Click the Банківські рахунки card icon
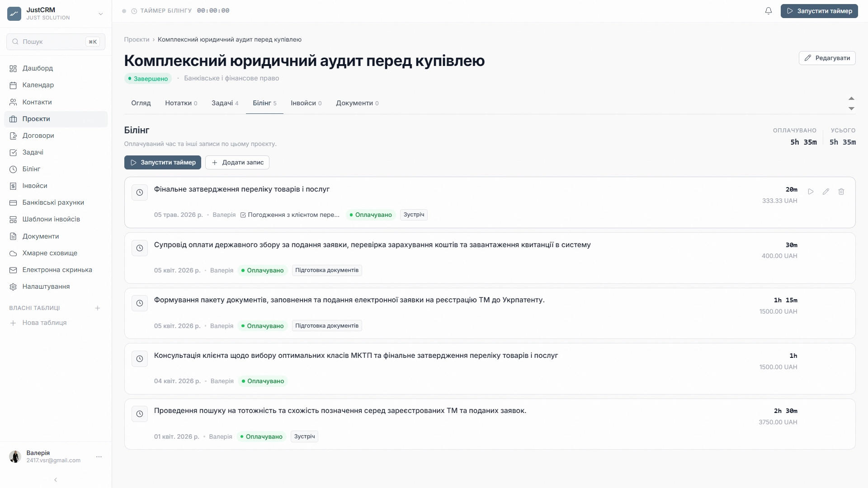This screenshot has height=488, width=868. (13, 202)
